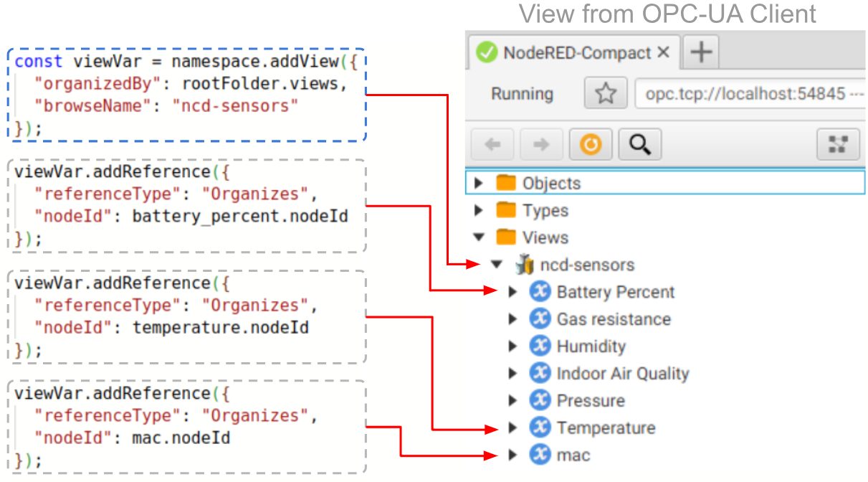Click the blue variable icon beside Temperature
This screenshot has height=482, width=868.
point(539,427)
